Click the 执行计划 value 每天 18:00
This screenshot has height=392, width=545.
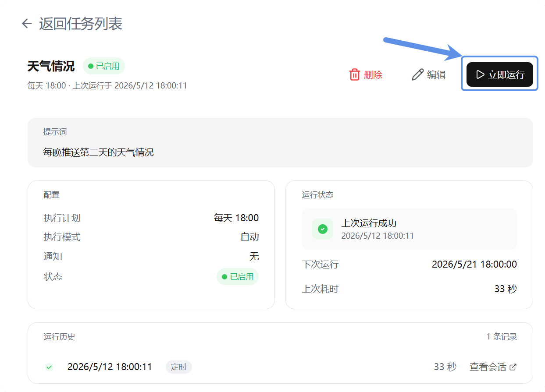point(236,218)
